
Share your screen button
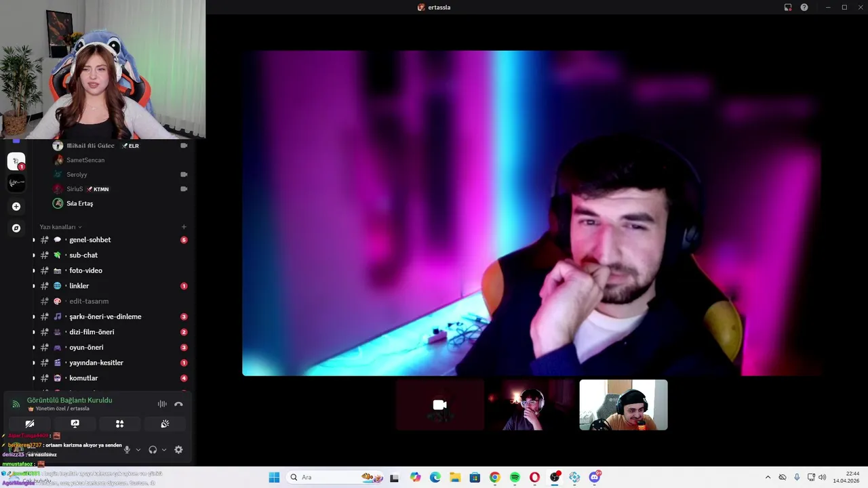[75, 424]
